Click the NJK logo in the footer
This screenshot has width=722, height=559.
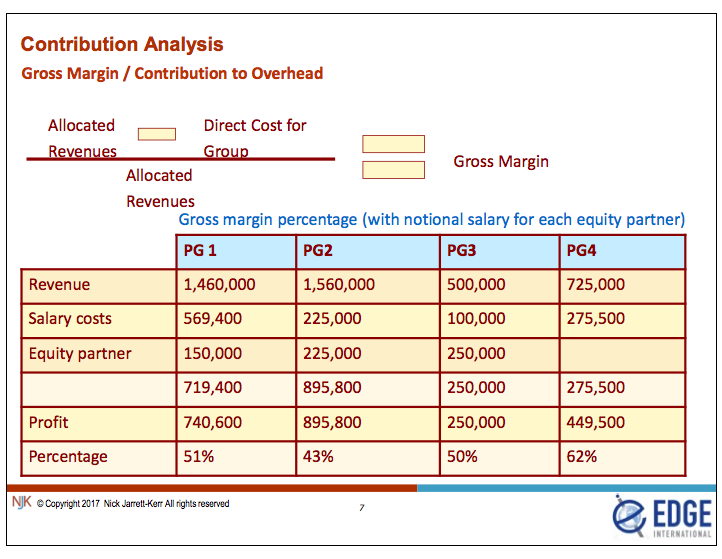[x=21, y=502]
